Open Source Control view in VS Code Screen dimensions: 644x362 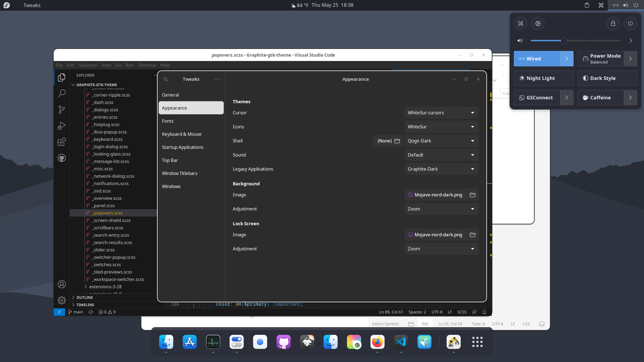(62, 109)
